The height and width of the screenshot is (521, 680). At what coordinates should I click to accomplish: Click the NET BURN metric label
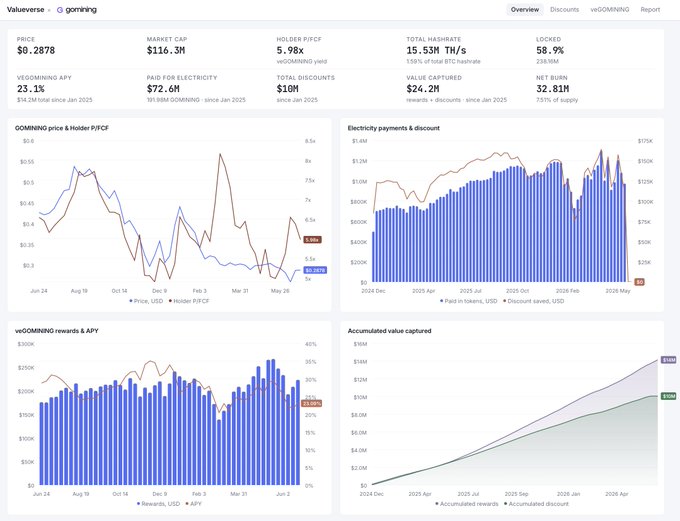click(552, 78)
